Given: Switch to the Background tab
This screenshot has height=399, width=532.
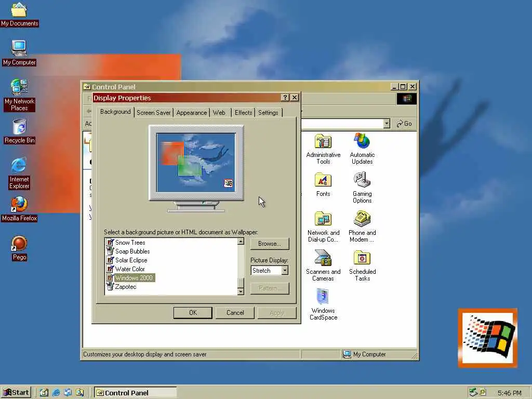Looking at the screenshot, I should point(115,112).
